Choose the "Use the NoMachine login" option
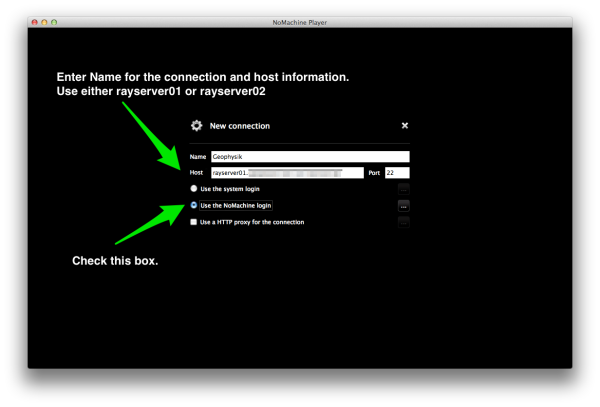The height and width of the screenshot is (407, 600). (194, 205)
